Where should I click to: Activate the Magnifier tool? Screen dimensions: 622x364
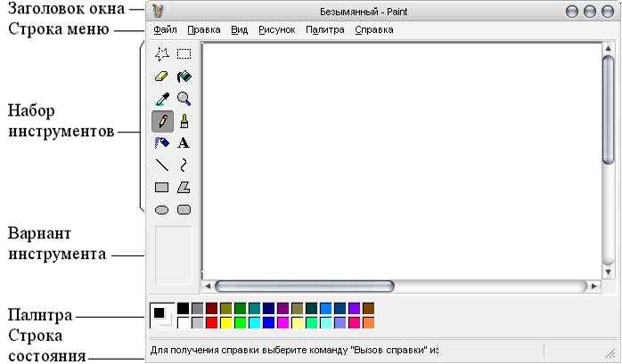(184, 99)
